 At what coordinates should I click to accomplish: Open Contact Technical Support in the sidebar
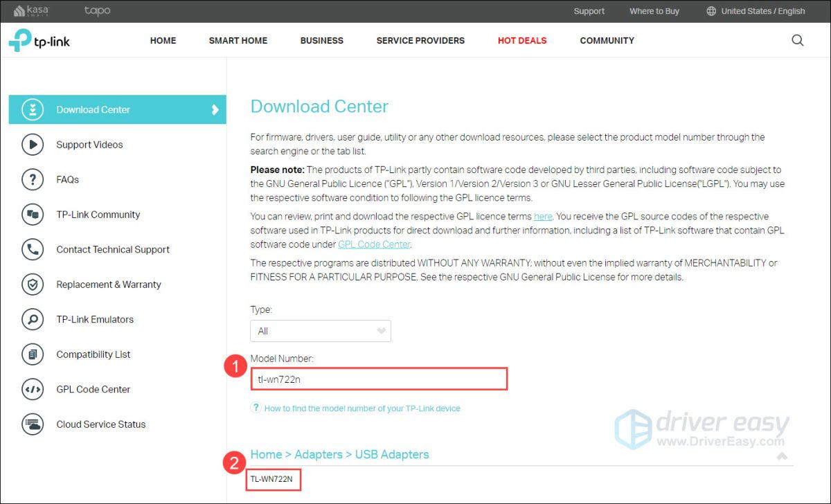(113, 249)
